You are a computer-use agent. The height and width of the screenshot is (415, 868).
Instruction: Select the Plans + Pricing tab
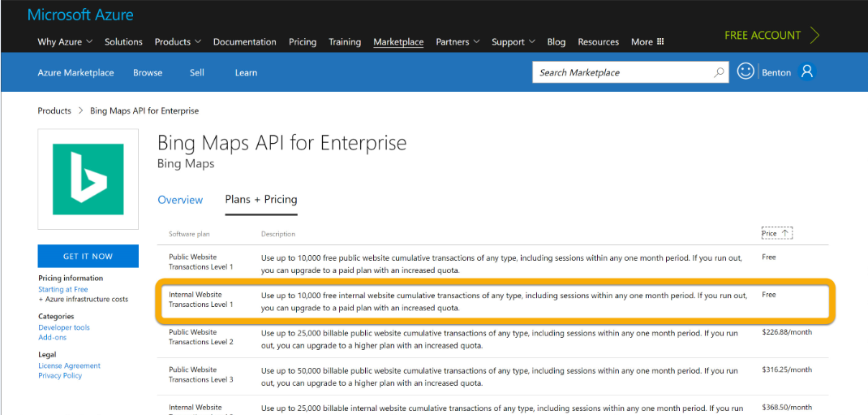261,200
